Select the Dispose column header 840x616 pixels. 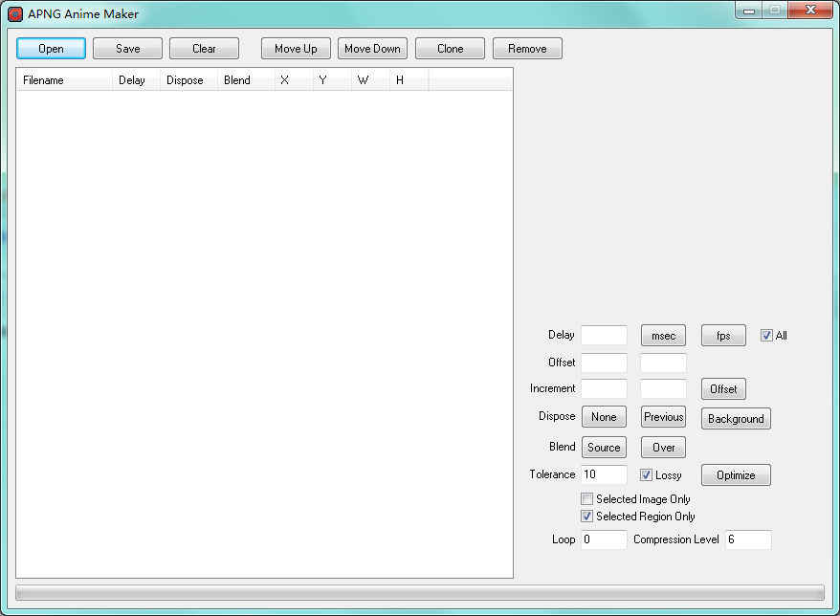point(188,80)
